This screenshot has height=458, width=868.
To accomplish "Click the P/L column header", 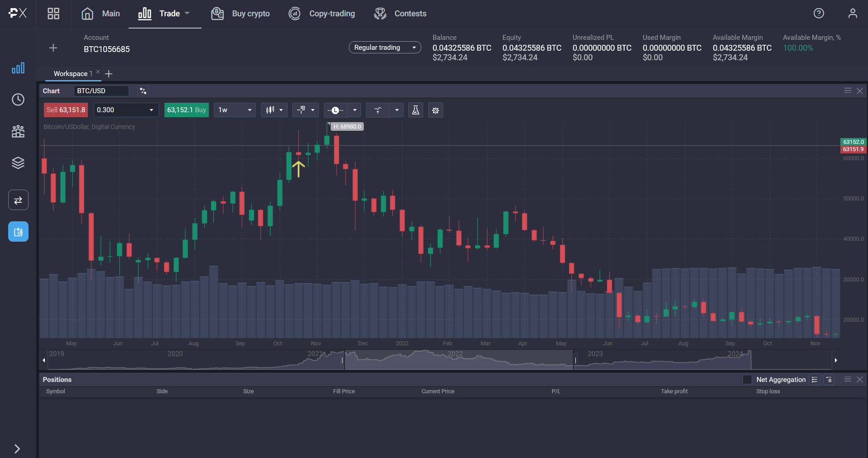I will coord(556,391).
